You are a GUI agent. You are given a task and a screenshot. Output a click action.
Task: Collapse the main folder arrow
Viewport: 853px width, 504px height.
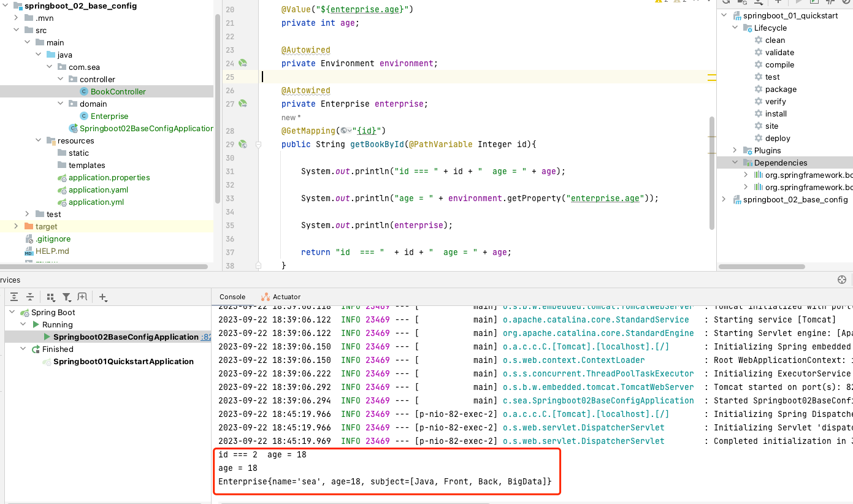27,42
